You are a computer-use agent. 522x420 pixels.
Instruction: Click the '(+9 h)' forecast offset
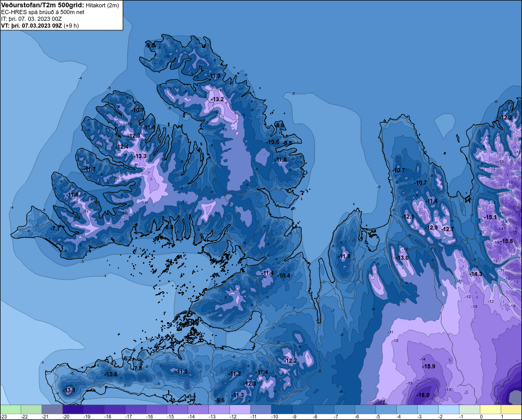[71, 26]
